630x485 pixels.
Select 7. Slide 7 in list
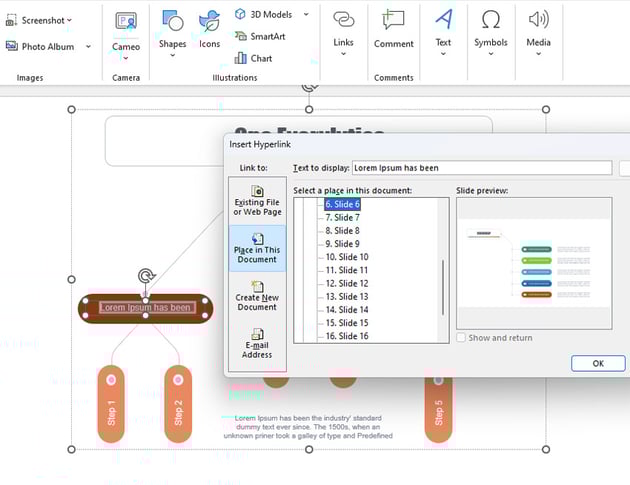tap(342, 217)
